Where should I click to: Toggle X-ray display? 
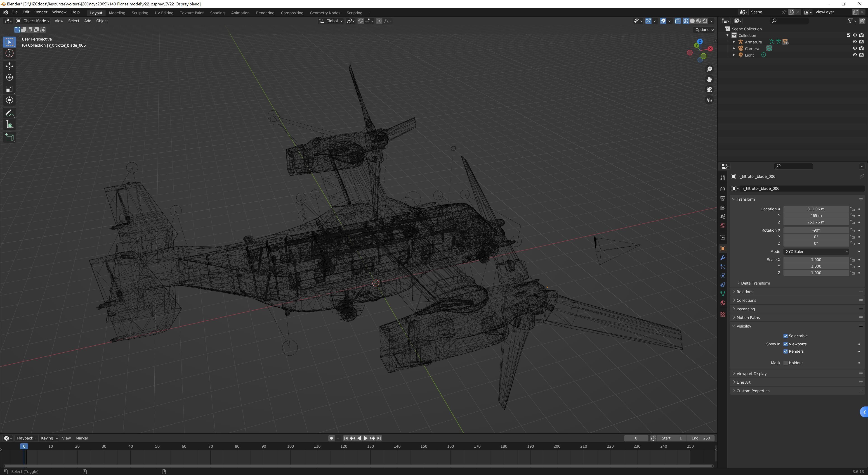pyautogui.click(x=678, y=21)
